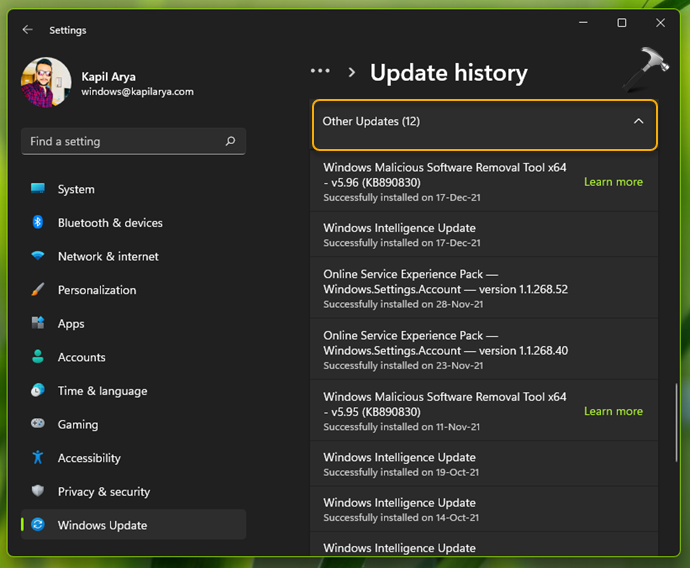Open Learn more for Removal Tool v5.95
The width and height of the screenshot is (690, 568).
pyautogui.click(x=613, y=411)
